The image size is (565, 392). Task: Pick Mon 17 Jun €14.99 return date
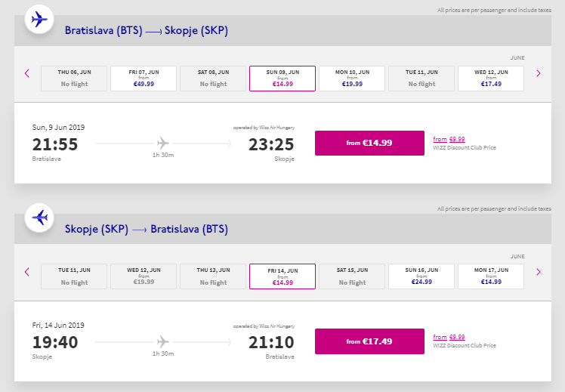pyautogui.click(x=491, y=276)
